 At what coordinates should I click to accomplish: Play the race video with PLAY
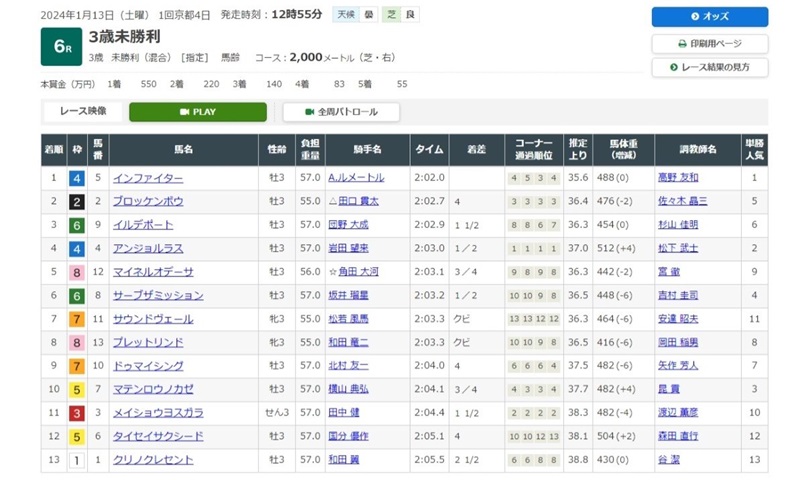(x=198, y=112)
